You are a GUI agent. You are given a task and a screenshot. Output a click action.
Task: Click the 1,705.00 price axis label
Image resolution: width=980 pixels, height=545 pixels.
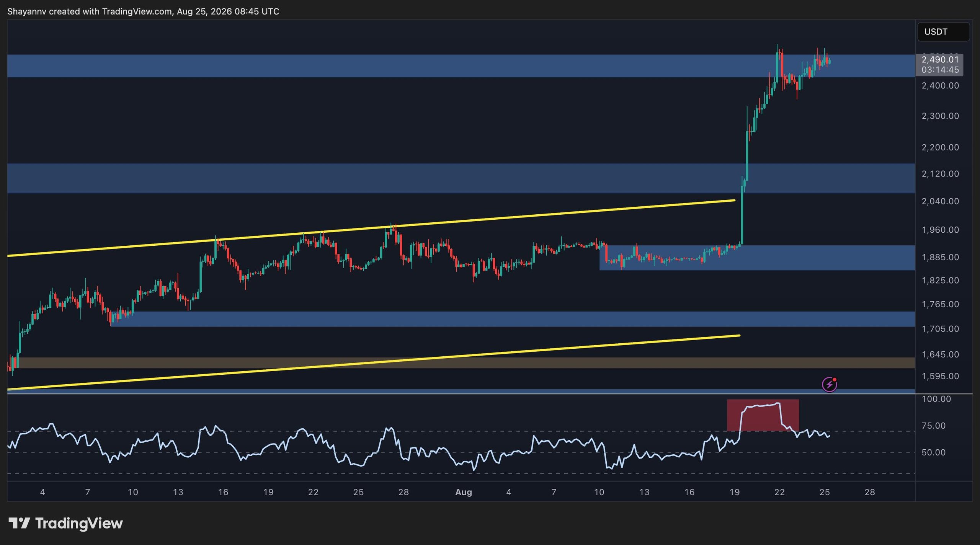point(940,329)
